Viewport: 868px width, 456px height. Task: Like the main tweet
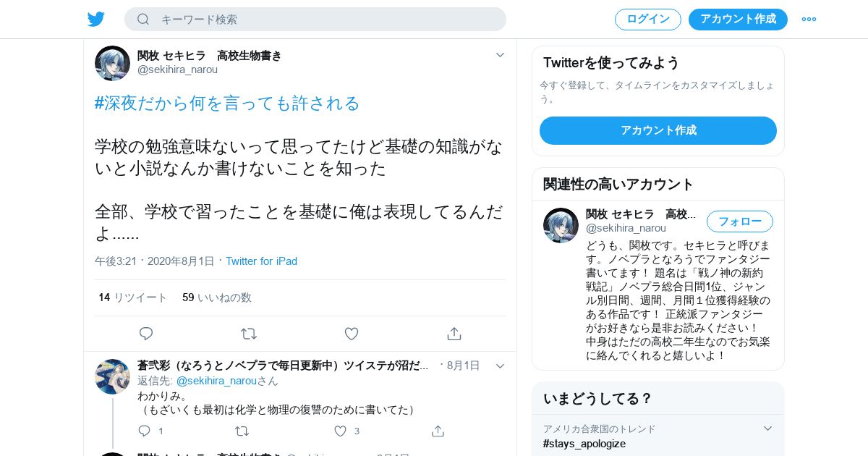352,334
